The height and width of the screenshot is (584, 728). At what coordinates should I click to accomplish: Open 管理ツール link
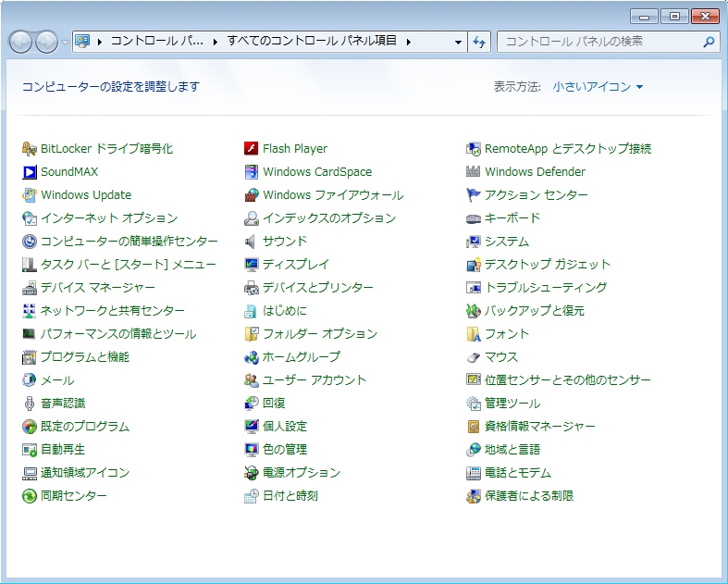(x=512, y=404)
